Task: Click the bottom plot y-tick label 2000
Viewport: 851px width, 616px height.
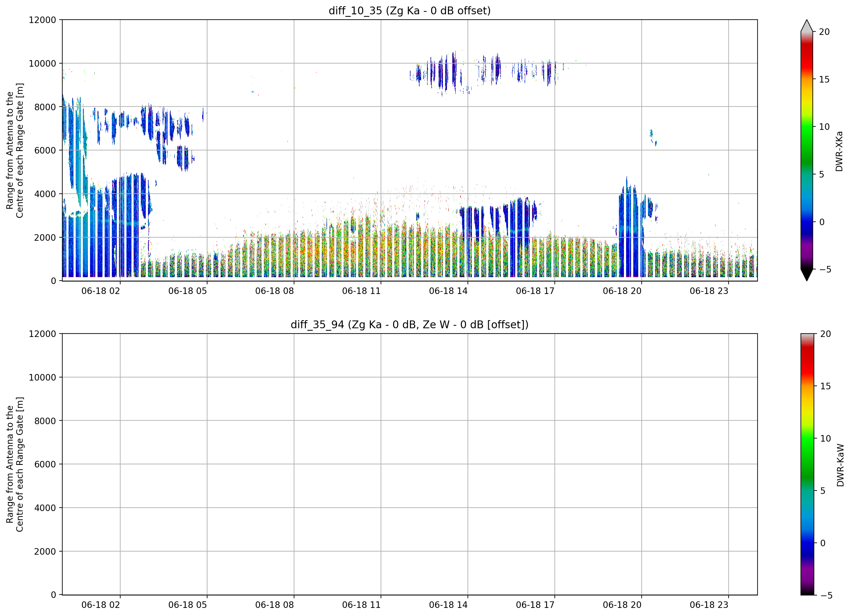Action: click(45, 552)
